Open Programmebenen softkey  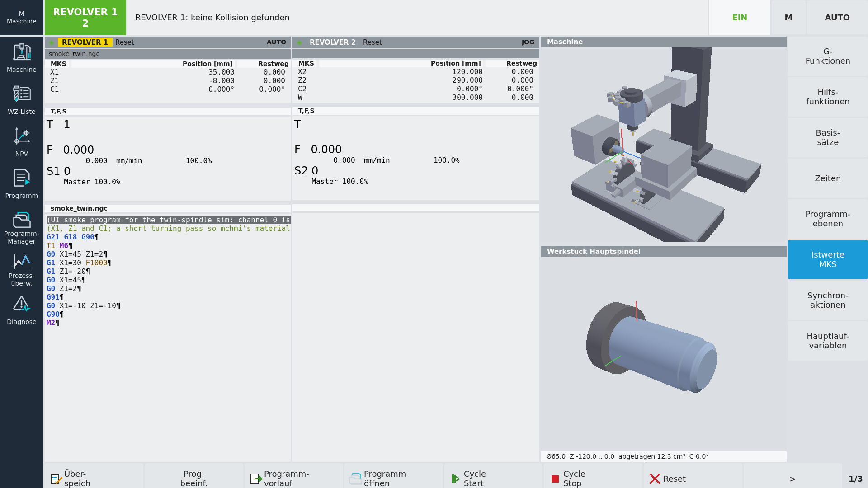pyautogui.click(x=828, y=219)
